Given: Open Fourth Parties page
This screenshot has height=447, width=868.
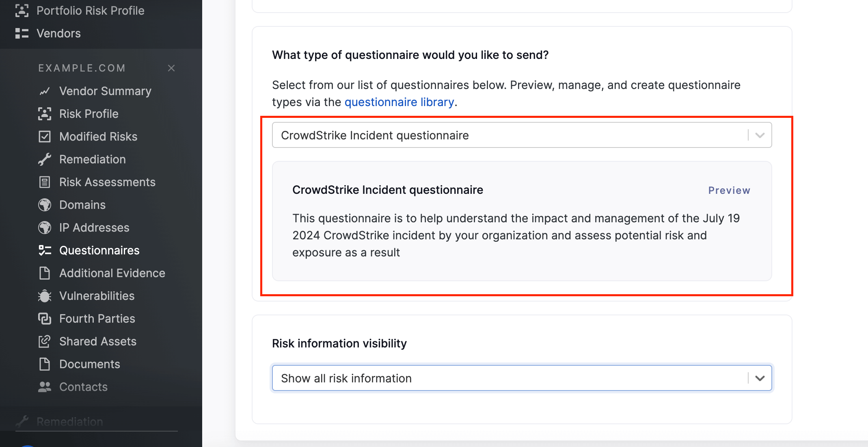Looking at the screenshot, I should pos(97,319).
